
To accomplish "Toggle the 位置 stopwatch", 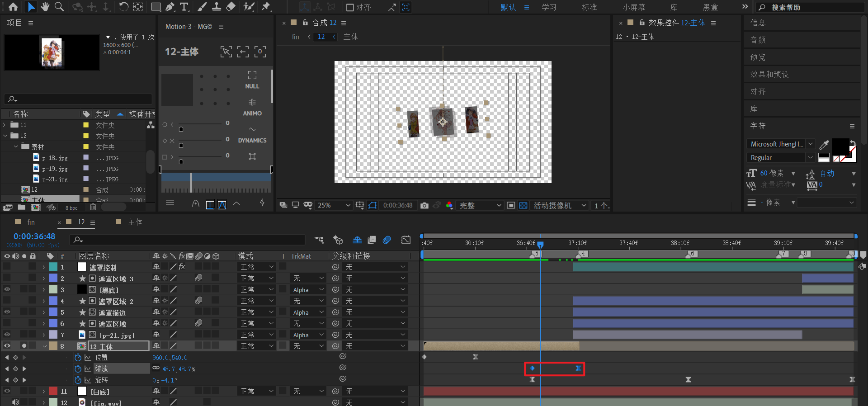I will 78,358.
